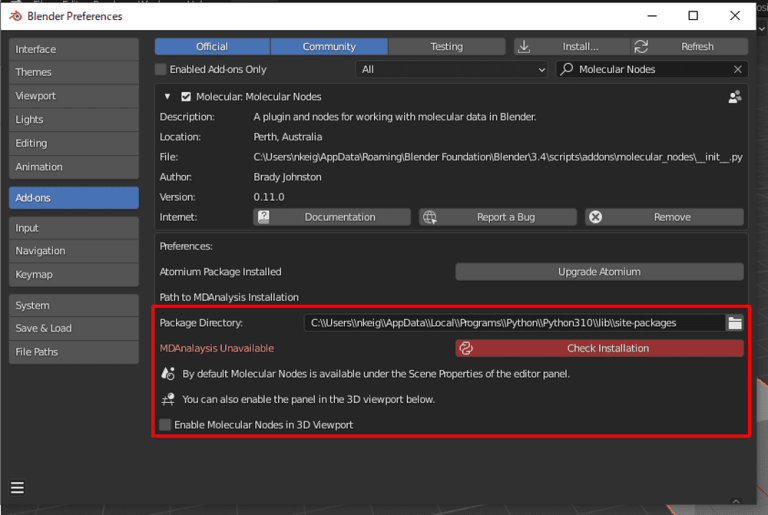Screen dimensions: 768x515
Task: Collapse the Molecular Nodes add-on details
Action: pyautogui.click(x=167, y=97)
